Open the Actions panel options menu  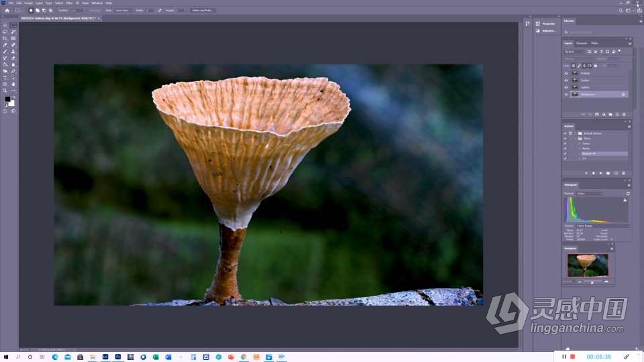[629, 127]
